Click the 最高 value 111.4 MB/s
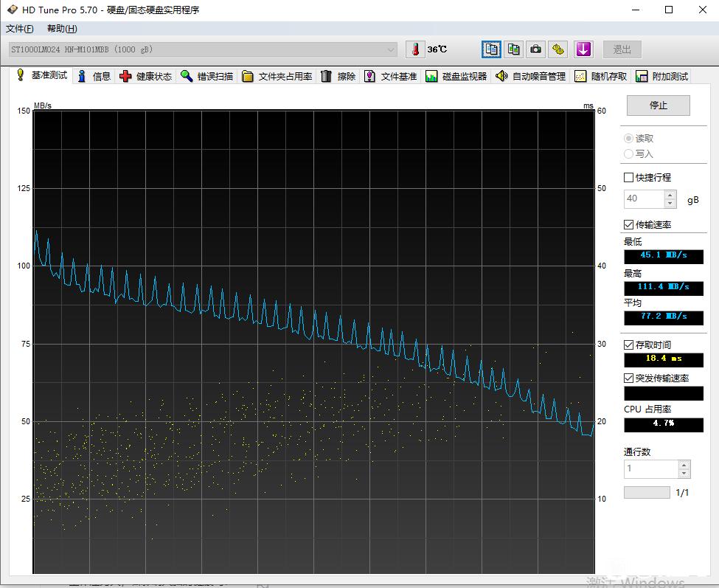719x588 pixels. click(x=663, y=287)
